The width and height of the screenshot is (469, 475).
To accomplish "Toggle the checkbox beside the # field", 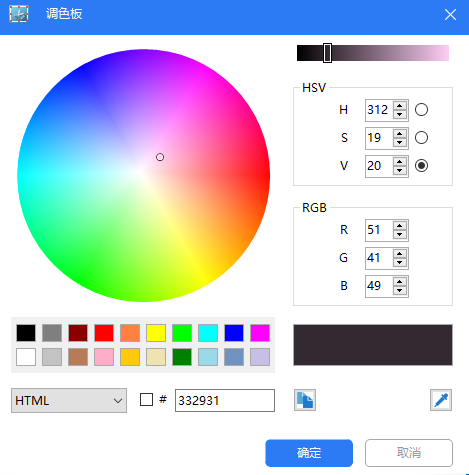I will tap(146, 399).
